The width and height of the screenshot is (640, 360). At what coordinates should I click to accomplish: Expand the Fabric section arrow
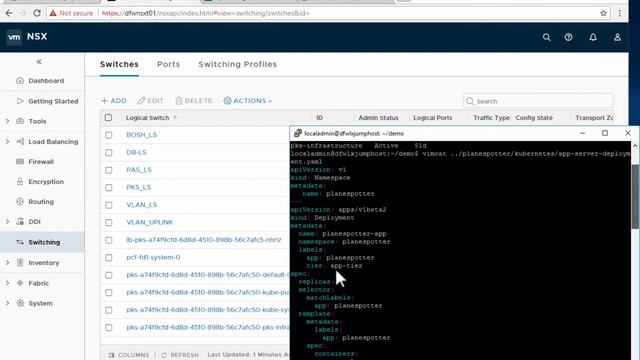pos(7,282)
